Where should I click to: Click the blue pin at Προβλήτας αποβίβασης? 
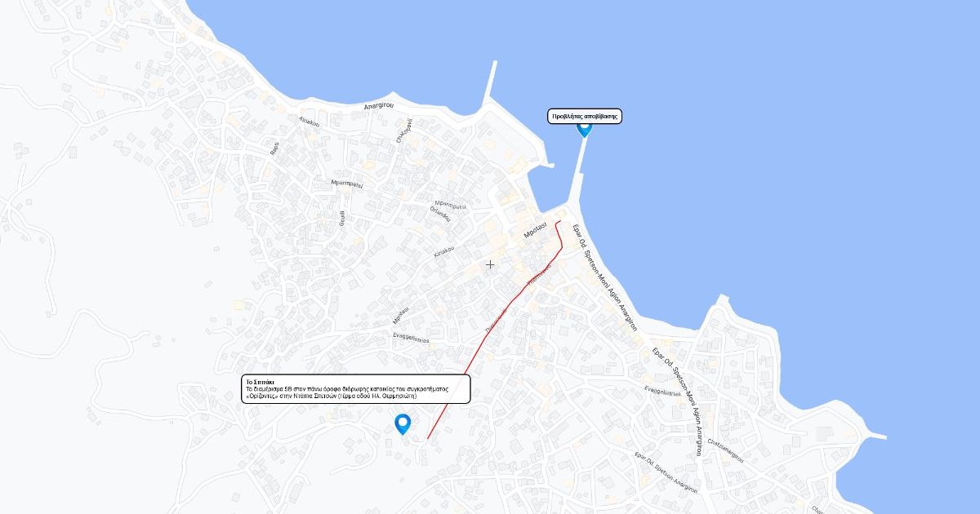pyautogui.click(x=584, y=128)
